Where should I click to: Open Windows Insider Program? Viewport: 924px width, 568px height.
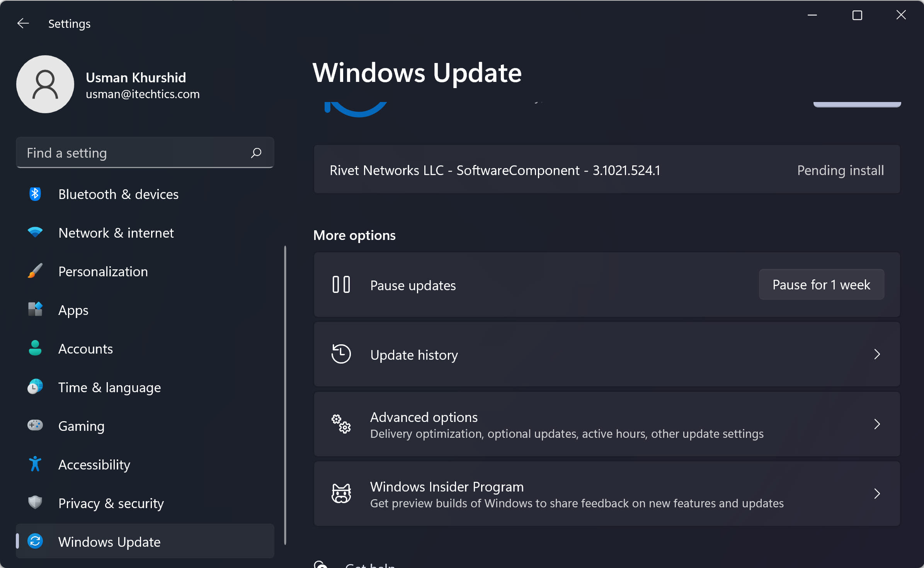607,494
